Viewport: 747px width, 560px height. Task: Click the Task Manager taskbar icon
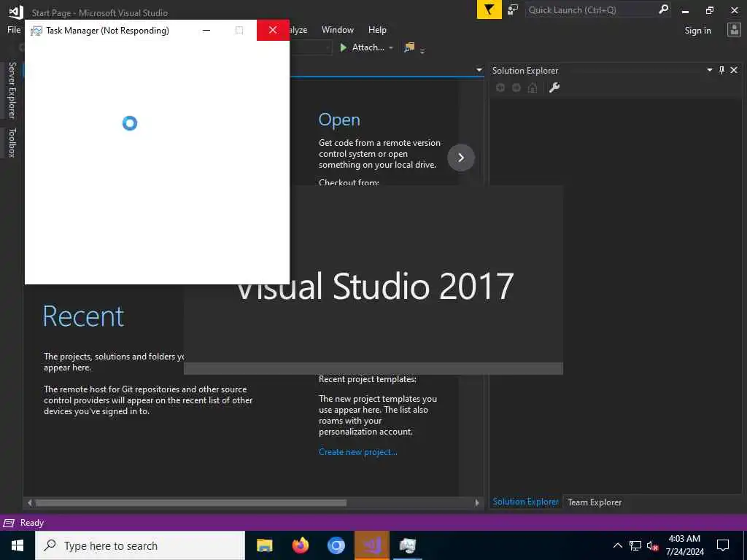coord(407,545)
